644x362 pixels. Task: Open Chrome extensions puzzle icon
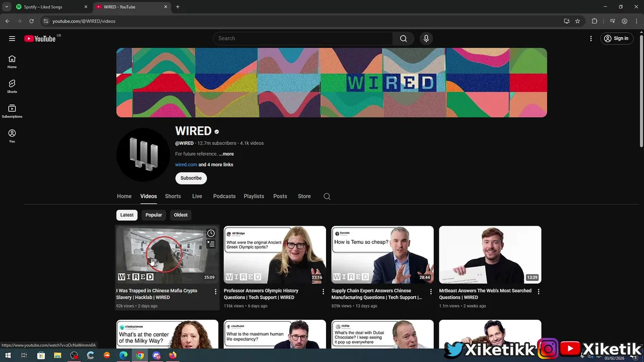click(x=595, y=21)
